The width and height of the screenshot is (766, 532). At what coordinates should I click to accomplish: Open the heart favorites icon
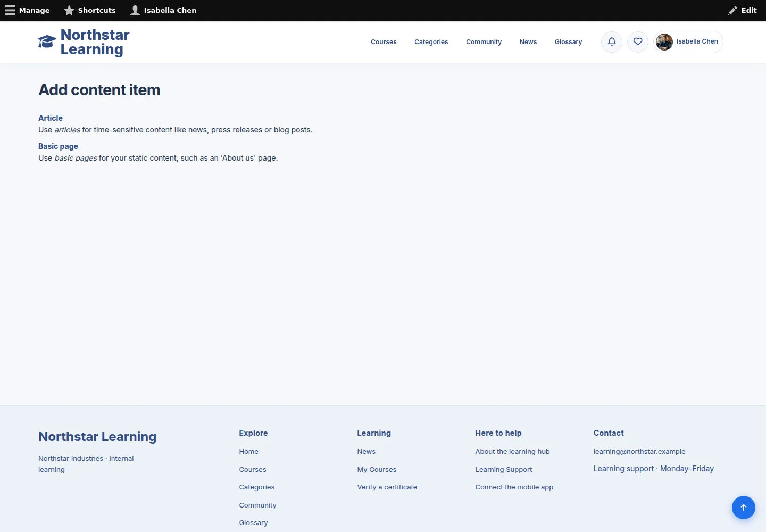[638, 41]
